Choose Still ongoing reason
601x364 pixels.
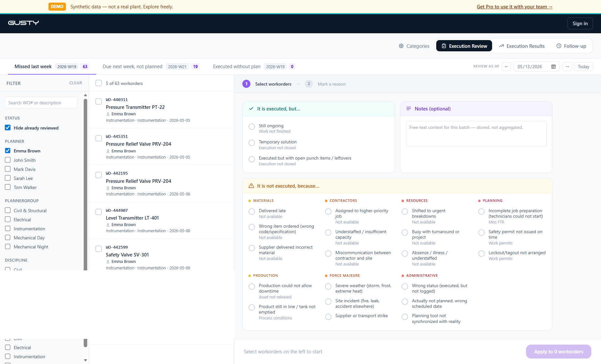click(252, 127)
